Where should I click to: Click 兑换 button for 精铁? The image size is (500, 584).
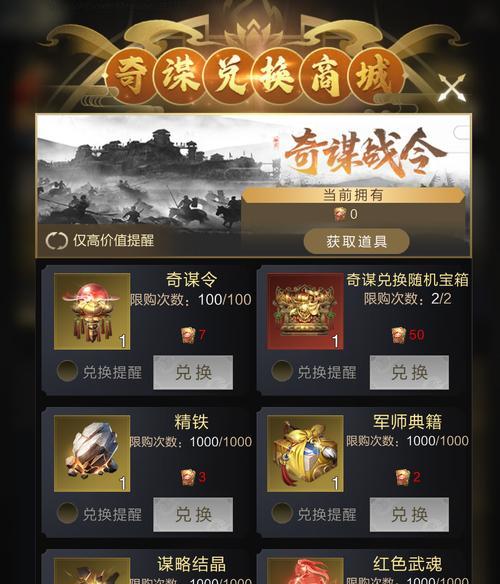click(x=193, y=515)
